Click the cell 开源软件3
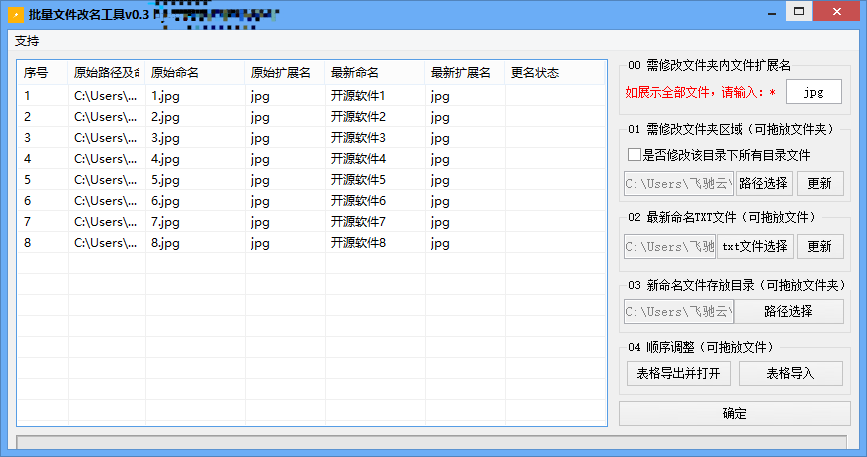 pyautogui.click(x=375, y=138)
